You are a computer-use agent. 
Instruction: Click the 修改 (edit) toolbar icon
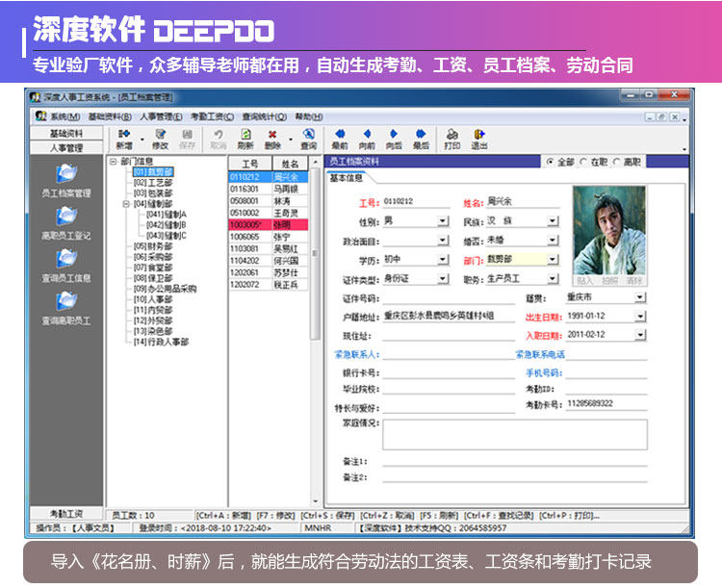160,139
